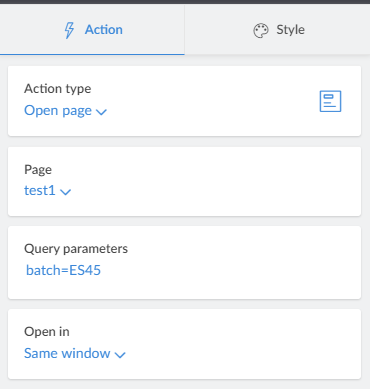Click the "Query parameters" label
This screenshot has height=389, width=370.
tap(76, 249)
